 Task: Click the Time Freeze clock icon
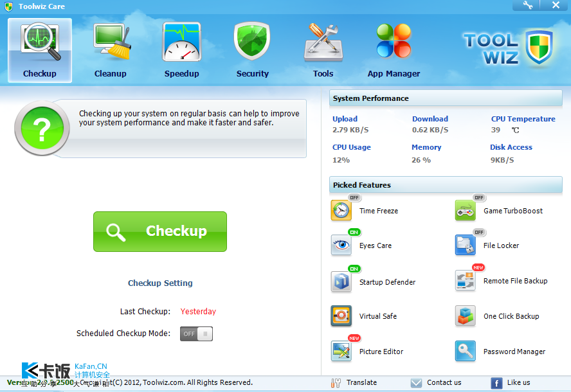click(341, 210)
